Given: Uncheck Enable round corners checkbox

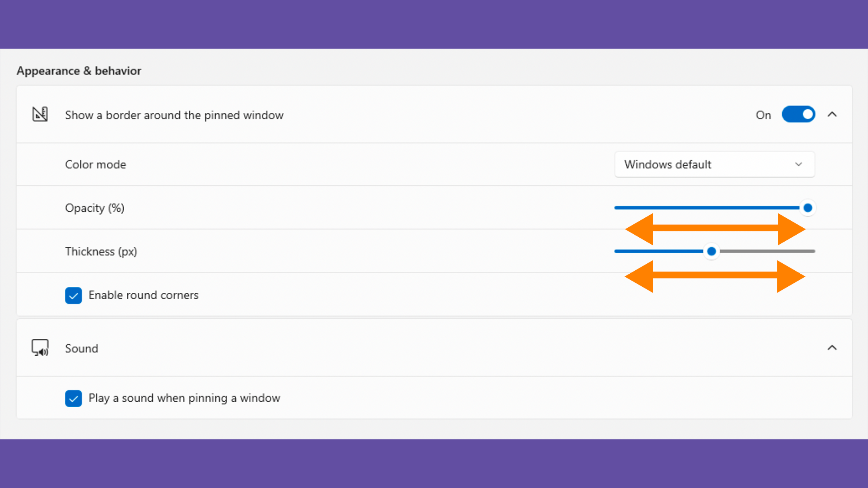Looking at the screenshot, I should click(x=73, y=295).
